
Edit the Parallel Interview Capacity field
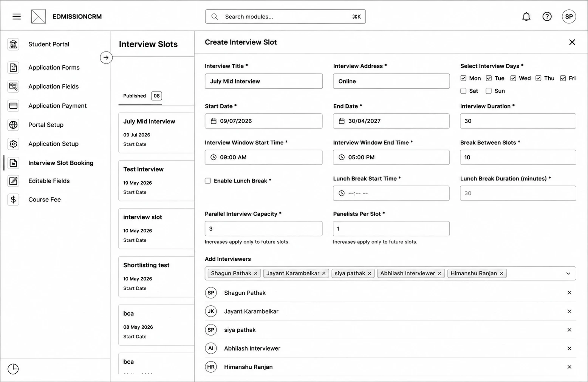click(264, 229)
